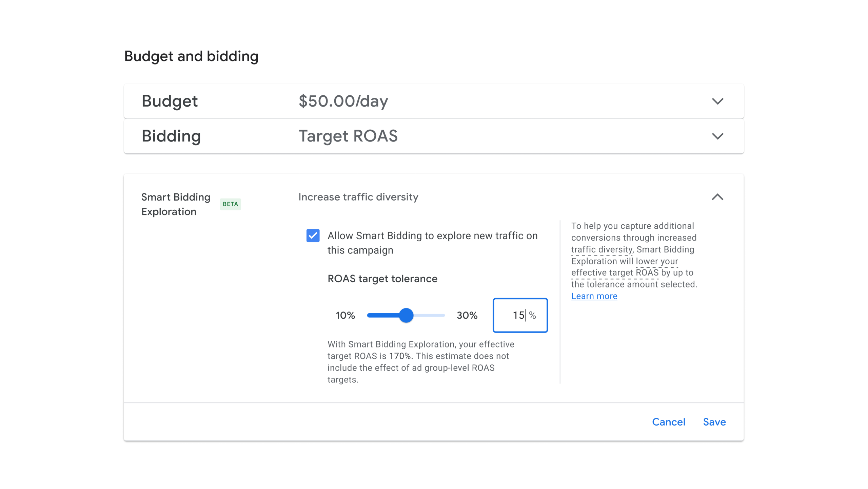Click the 10% label on the tolerance slider
This screenshot has width=868, height=489.
tap(345, 315)
